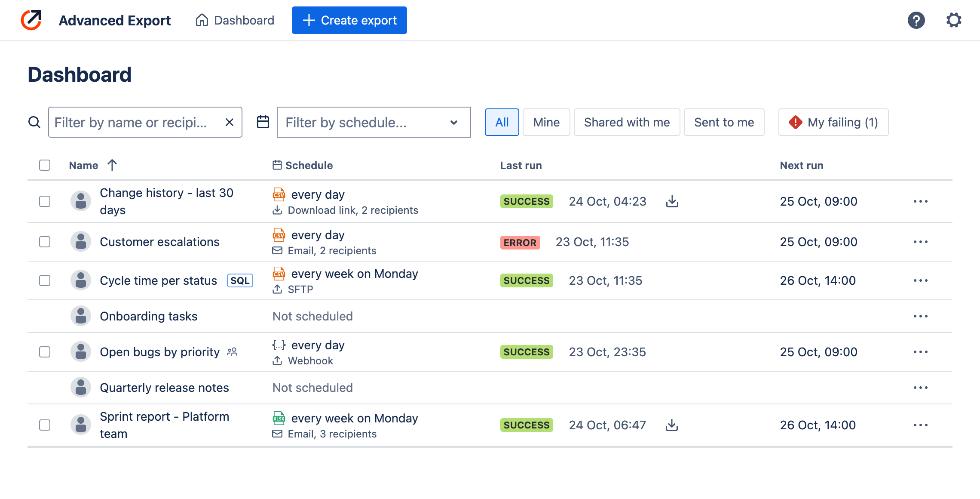980x499 pixels.
Task: Check the Sprint report row checkbox
Action: point(45,425)
